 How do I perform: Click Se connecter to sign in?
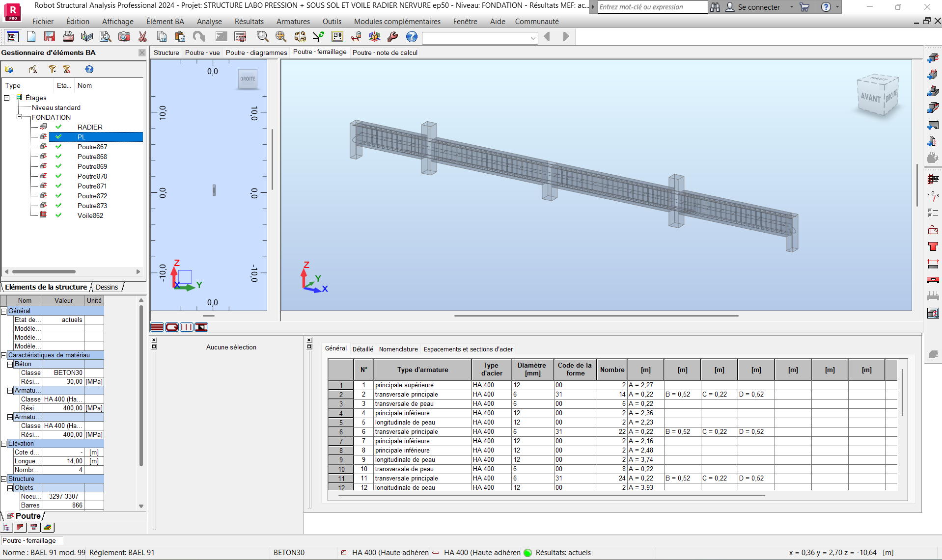tap(758, 7)
